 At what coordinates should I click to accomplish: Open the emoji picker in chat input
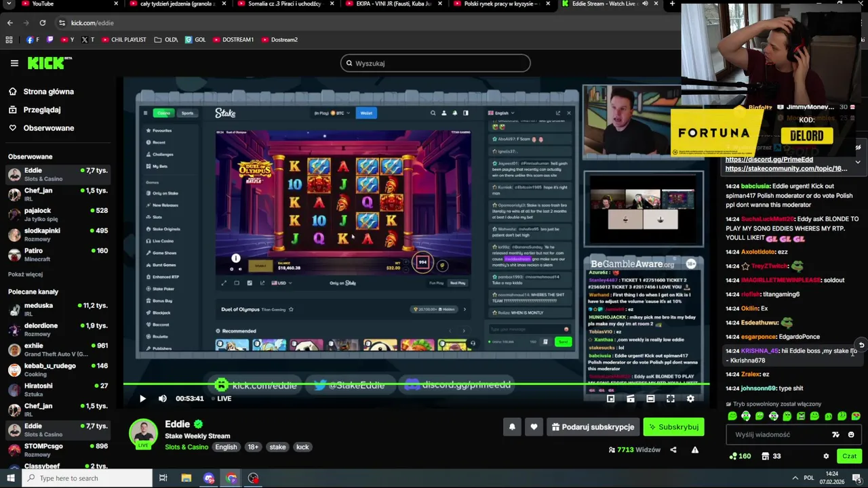(x=851, y=434)
